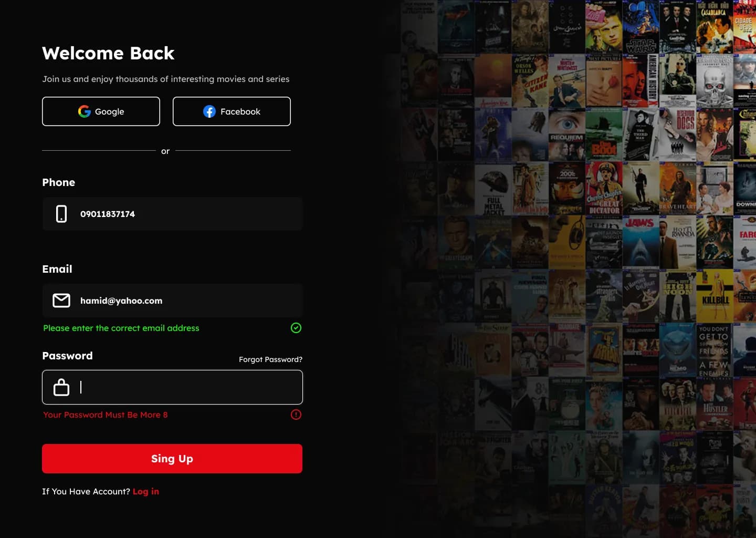Click the Email field label
Image resolution: width=756 pixels, height=538 pixels.
click(x=57, y=269)
